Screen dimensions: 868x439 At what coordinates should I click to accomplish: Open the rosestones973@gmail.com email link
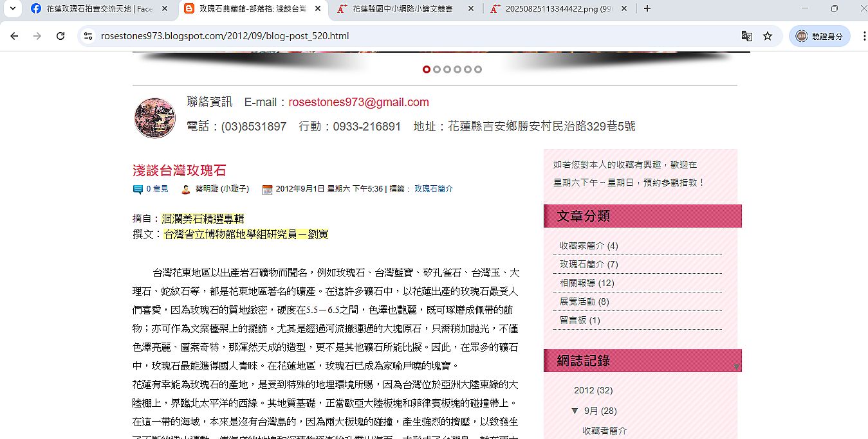[358, 102]
